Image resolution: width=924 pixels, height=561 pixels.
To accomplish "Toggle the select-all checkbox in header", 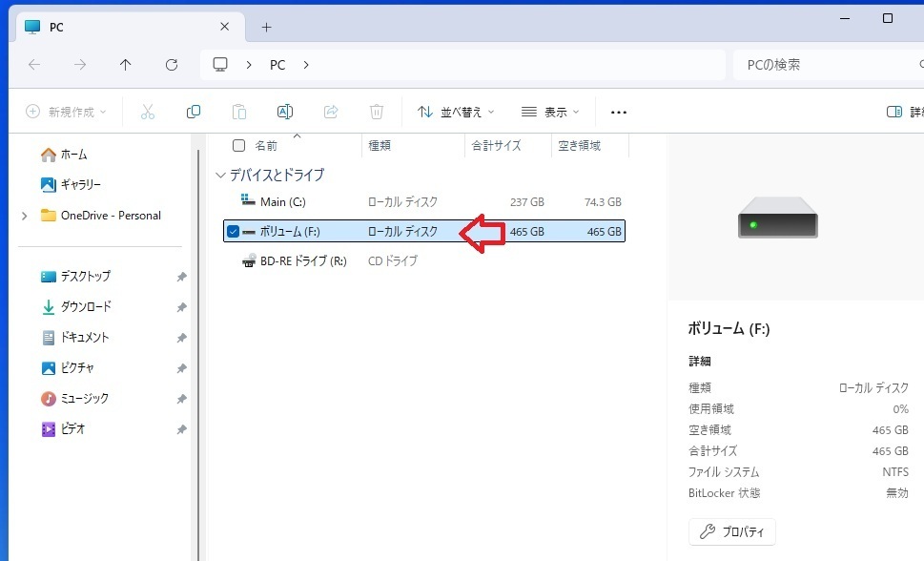I will click(238, 145).
